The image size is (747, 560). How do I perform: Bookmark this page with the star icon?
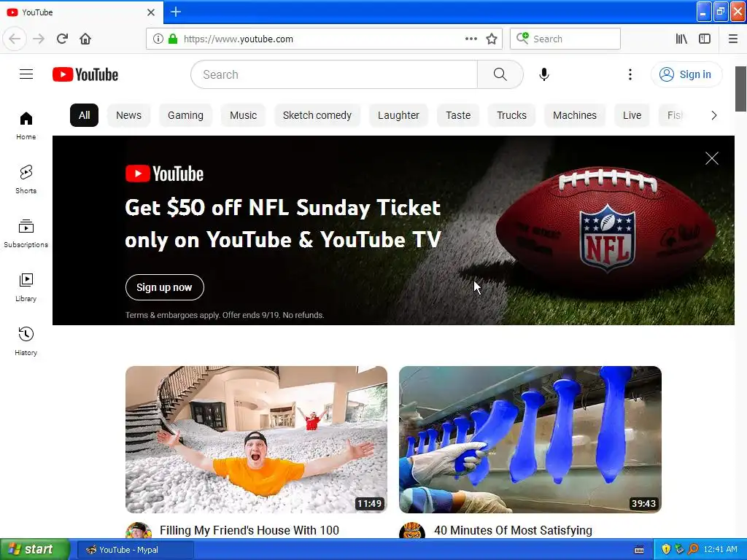tap(492, 39)
